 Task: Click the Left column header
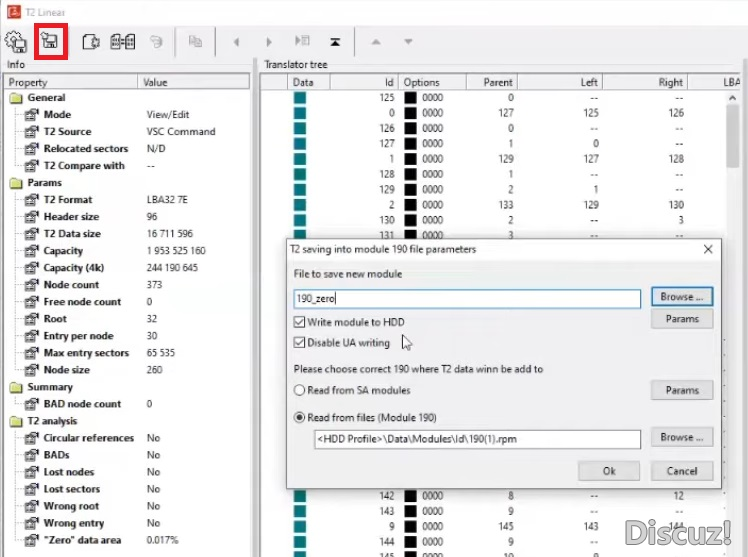coord(561,83)
